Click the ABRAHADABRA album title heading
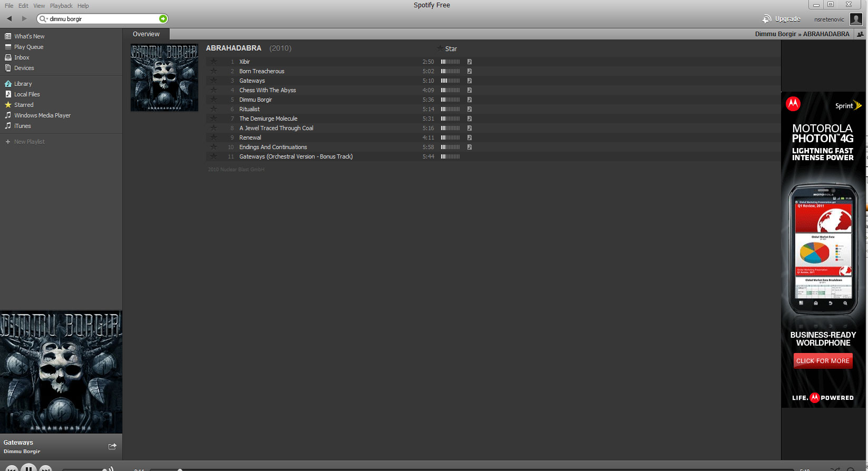868x471 pixels. click(x=233, y=48)
